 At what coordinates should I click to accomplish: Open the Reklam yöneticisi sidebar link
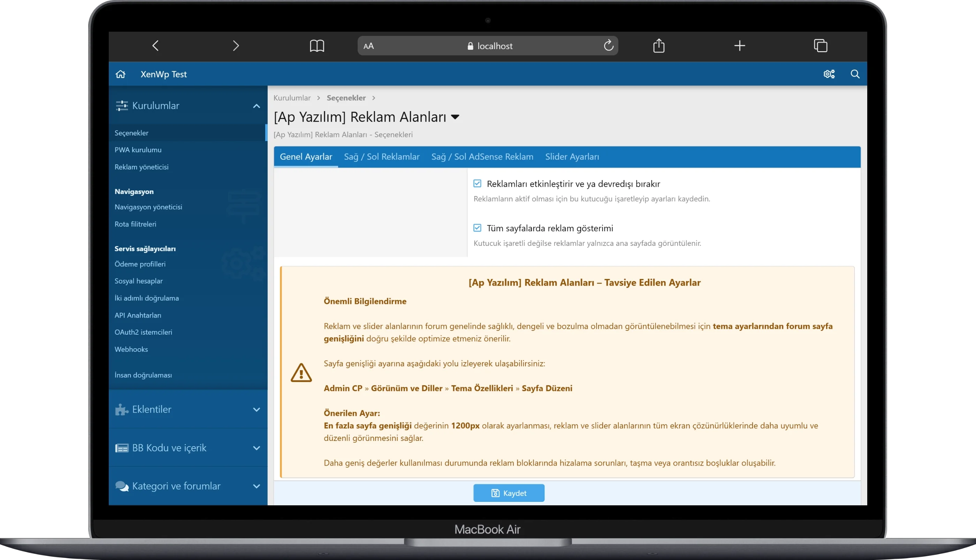coord(141,167)
